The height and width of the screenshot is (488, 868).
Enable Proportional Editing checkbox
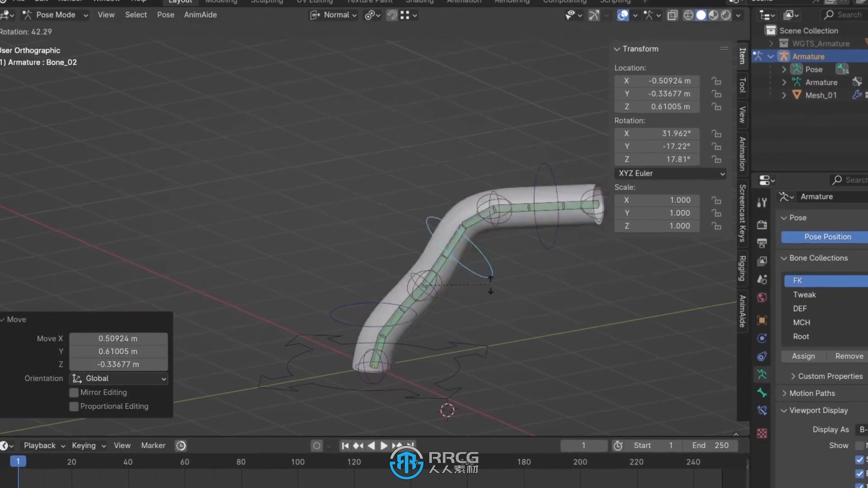point(74,406)
